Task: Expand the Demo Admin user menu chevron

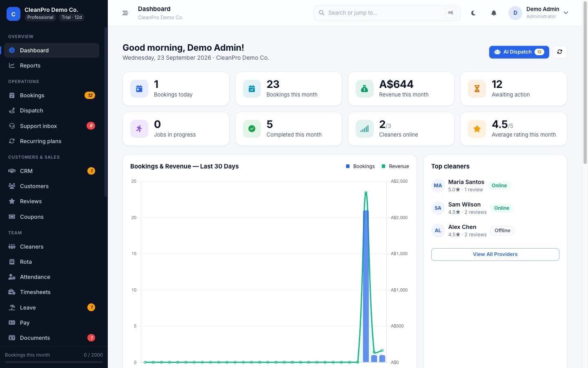Action: tap(566, 13)
